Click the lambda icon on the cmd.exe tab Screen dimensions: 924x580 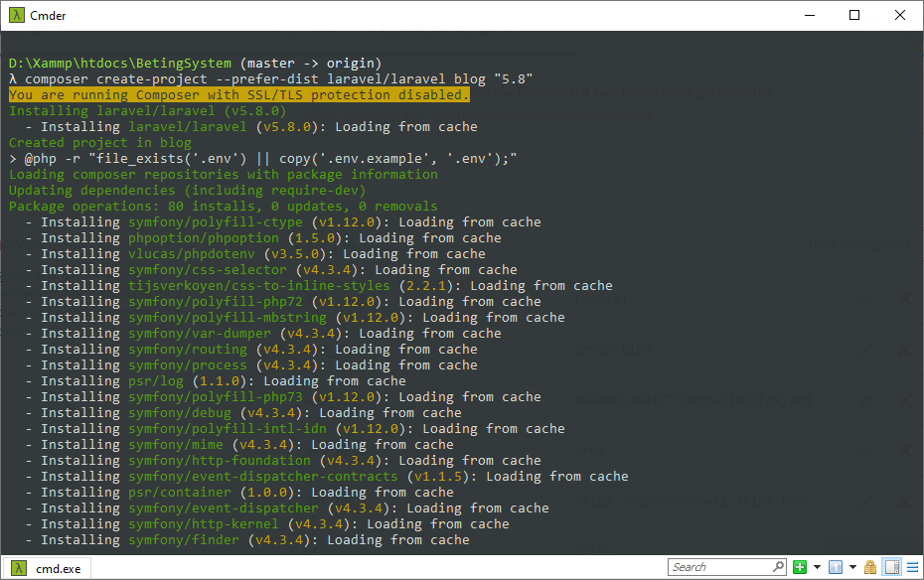tap(19, 568)
